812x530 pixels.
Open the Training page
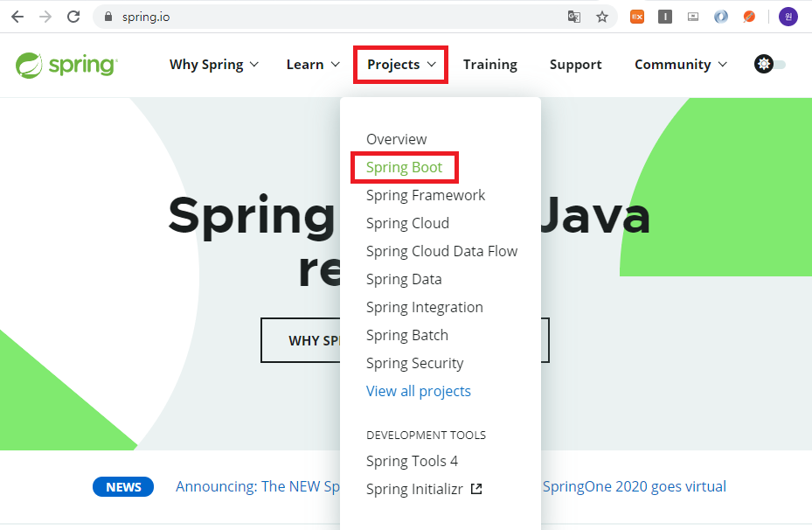(x=489, y=64)
